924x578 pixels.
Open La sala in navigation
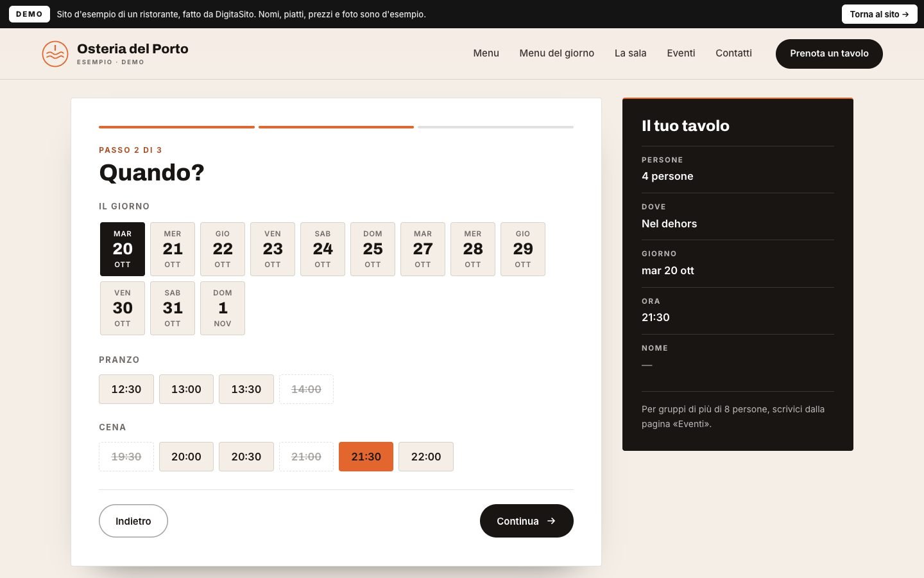pyautogui.click(x=630, y=53)
